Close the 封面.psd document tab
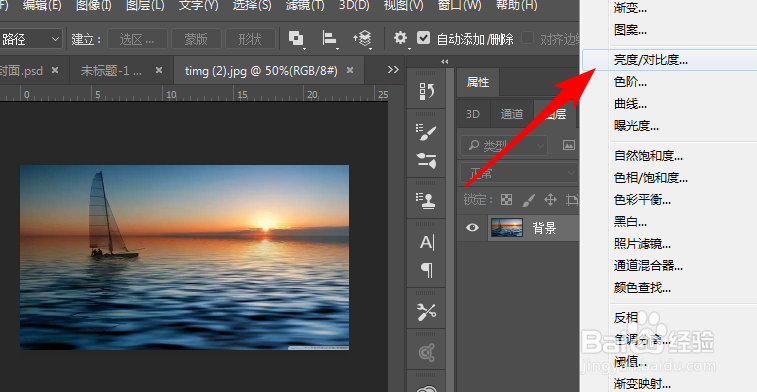The width and height of the screenshot is (757, 392). [x=55, y=70]
